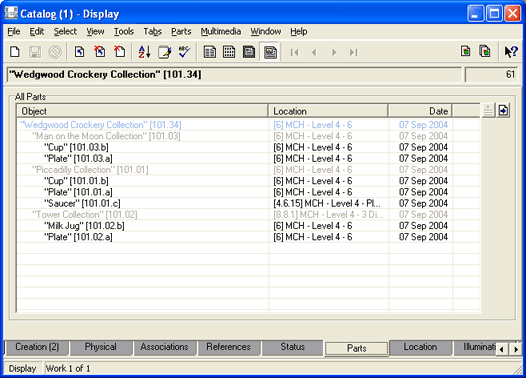Screen dimensions: 526x378
Task: Click the blue-arrow page icon after Cancel
Action: coord(80,52)
